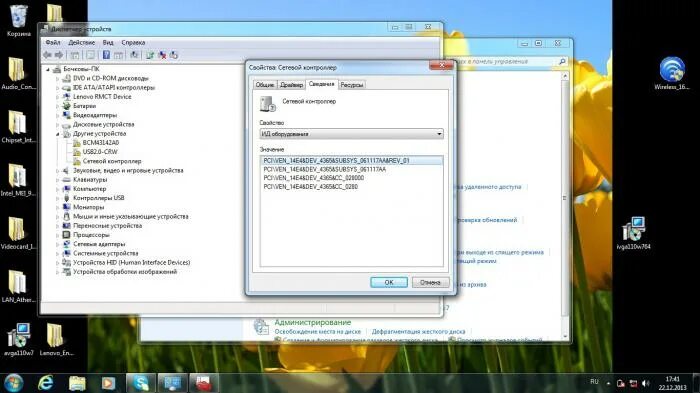Viewport: 700px width, 393px height.
Task: Select Сетевой контроллер device in tree
Action: (x=112, y=161)
